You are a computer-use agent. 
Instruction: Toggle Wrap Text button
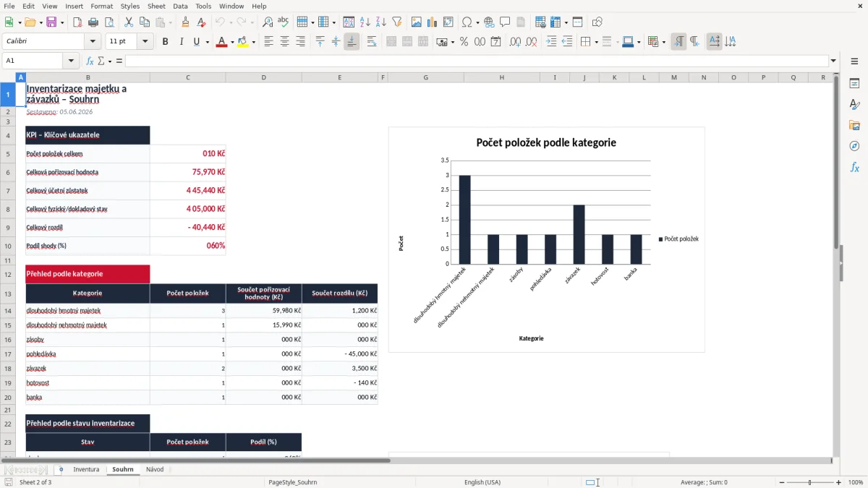[372, 42]
